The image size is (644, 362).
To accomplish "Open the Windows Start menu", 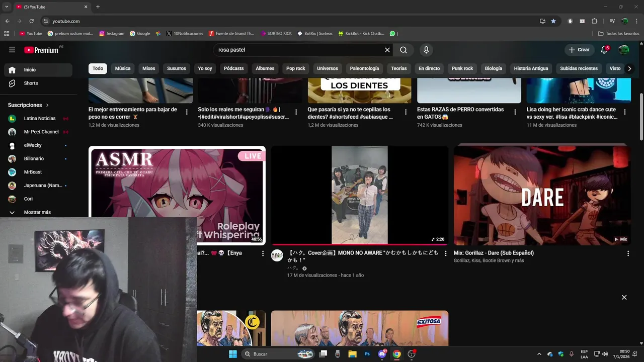I will tap(233, 354).
